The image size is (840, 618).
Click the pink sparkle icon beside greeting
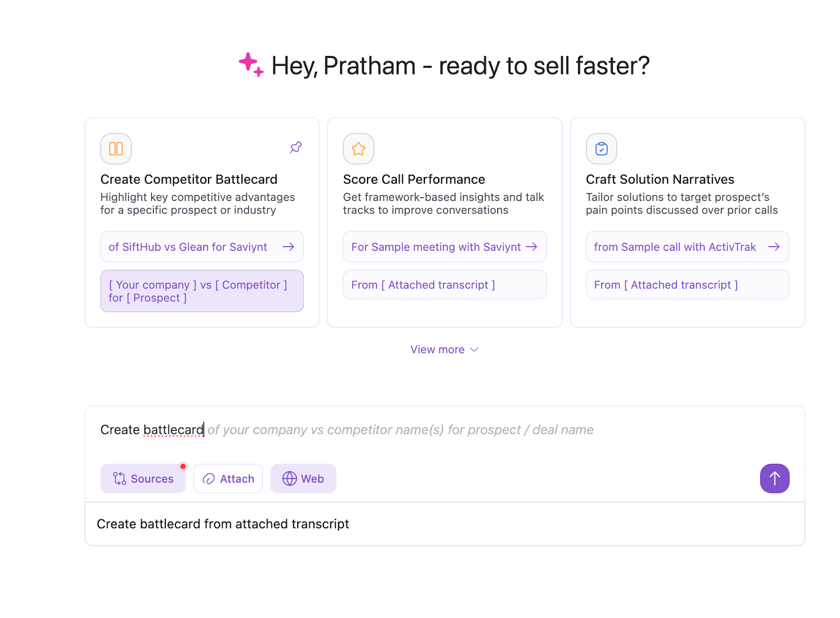point(251,65)
